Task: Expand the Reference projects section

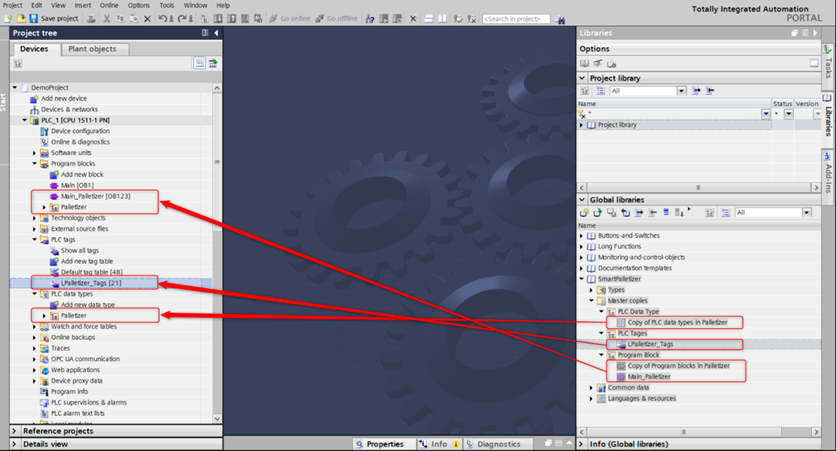Action: [x=14, y=431]
